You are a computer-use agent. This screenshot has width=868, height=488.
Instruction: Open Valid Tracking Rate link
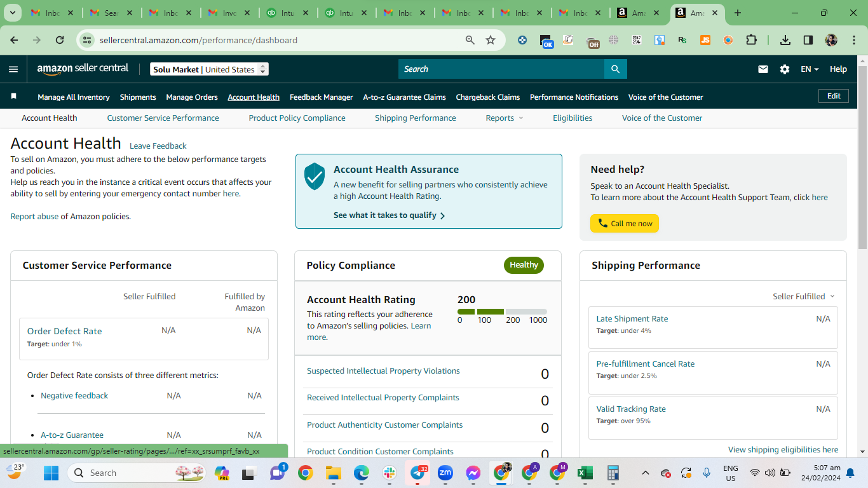tap(631, 409)
